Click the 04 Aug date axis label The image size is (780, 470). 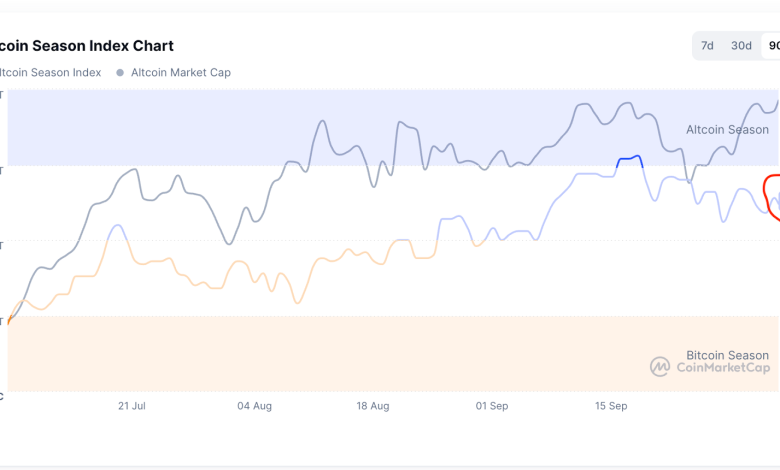click(255, 406)
